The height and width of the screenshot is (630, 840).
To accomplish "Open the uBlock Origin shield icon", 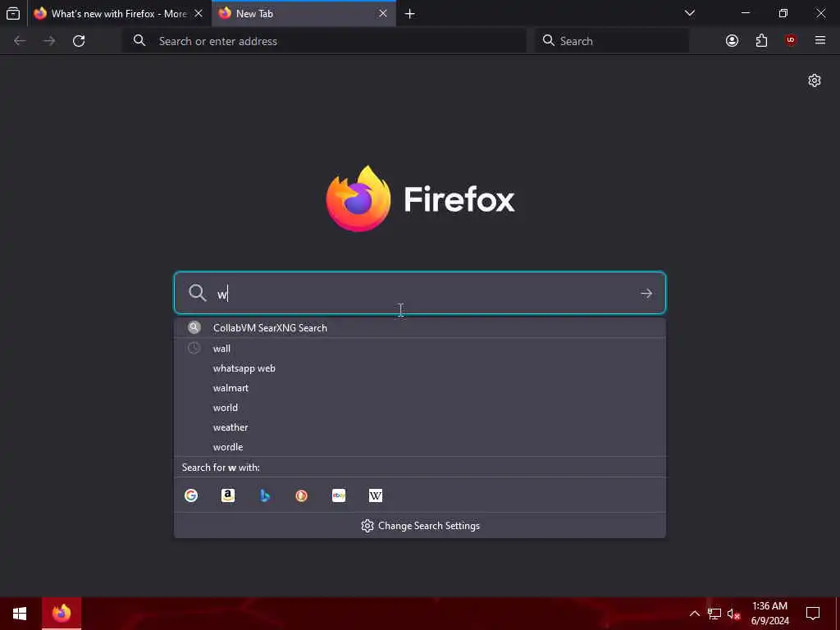I will coord(791,41).
